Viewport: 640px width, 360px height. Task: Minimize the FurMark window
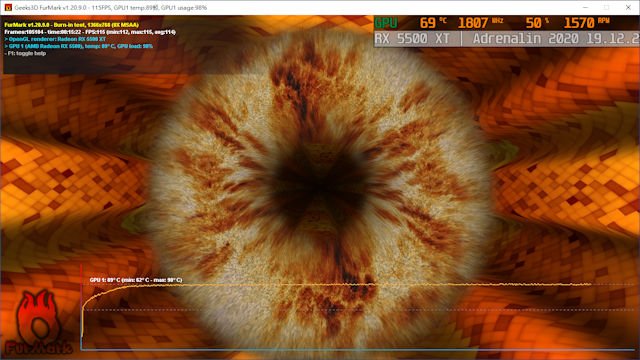pyautogui.click(x=585, y=7)
